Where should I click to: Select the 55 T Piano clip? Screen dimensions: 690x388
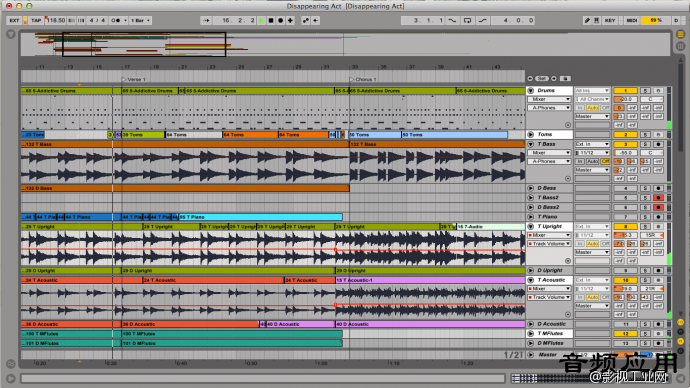tap(260, 217)
